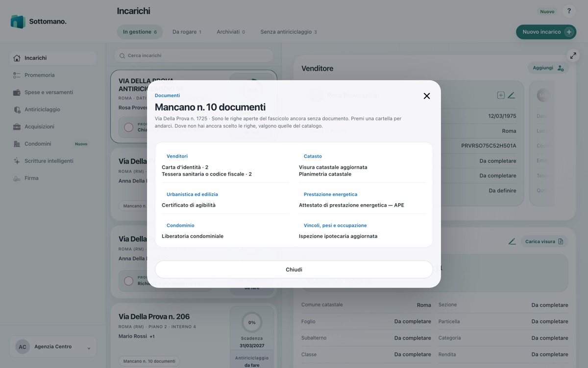This screenshot has width=588, height=368.
Task: Open Acquisizioni via its briefcase icon
Action: point(17,127)
